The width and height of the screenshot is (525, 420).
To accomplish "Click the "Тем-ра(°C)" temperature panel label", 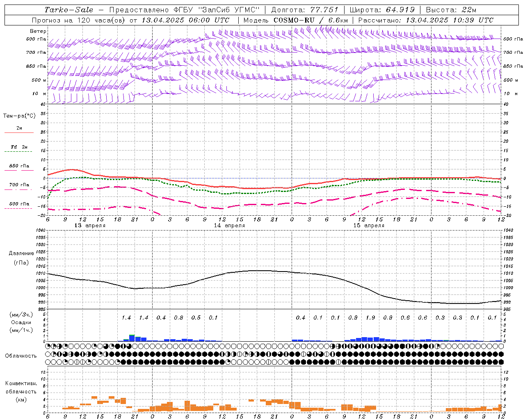I will point(19,116).
